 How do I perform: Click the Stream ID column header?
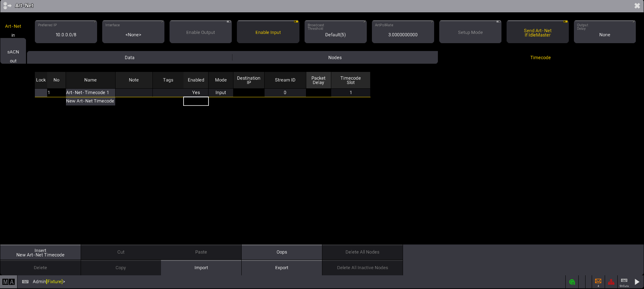tap(285, 80)
